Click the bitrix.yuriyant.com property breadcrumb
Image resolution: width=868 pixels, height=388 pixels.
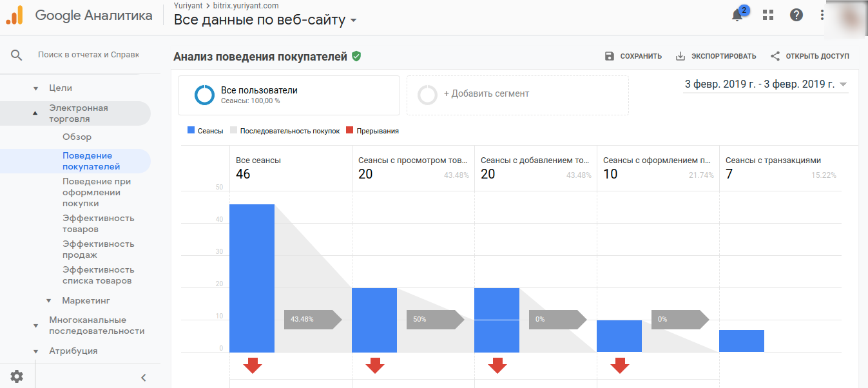point(246,6)
